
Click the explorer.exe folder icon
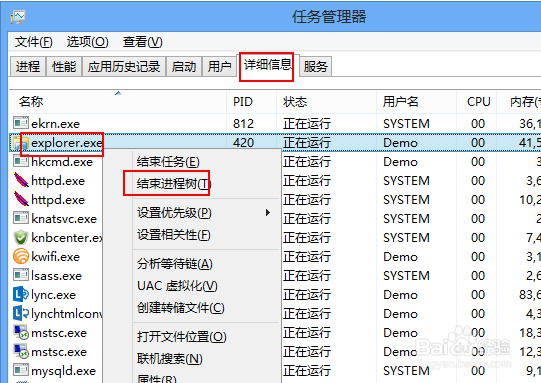point(21,143)
